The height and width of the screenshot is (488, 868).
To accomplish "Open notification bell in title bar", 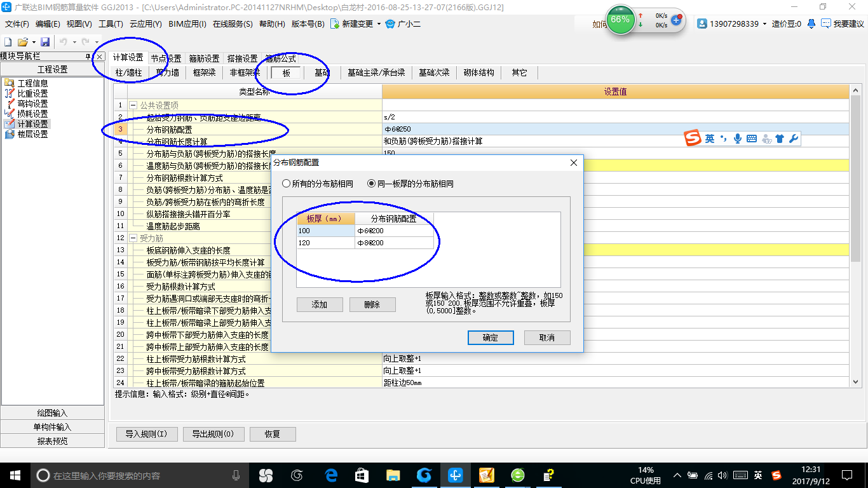I will click(811, 24).
